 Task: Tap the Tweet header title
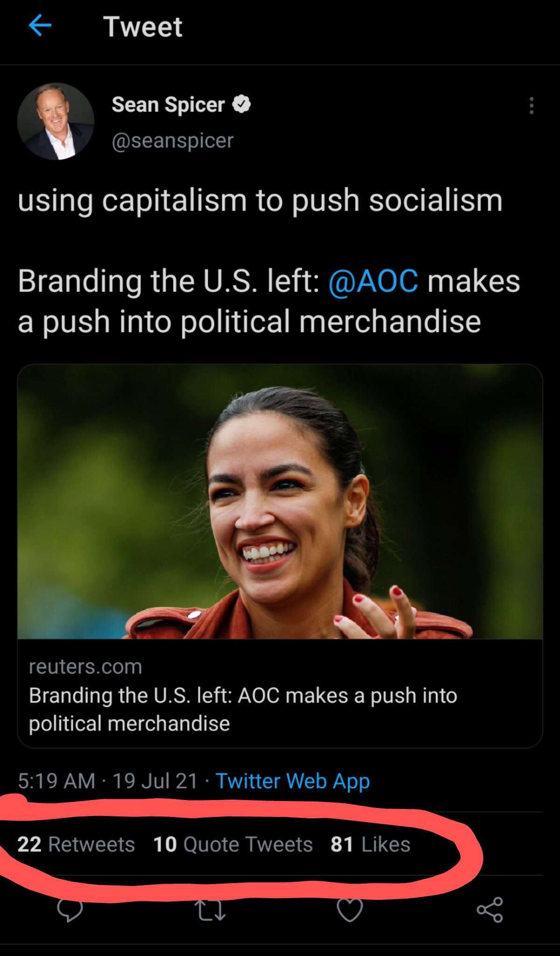pos(143,26)
